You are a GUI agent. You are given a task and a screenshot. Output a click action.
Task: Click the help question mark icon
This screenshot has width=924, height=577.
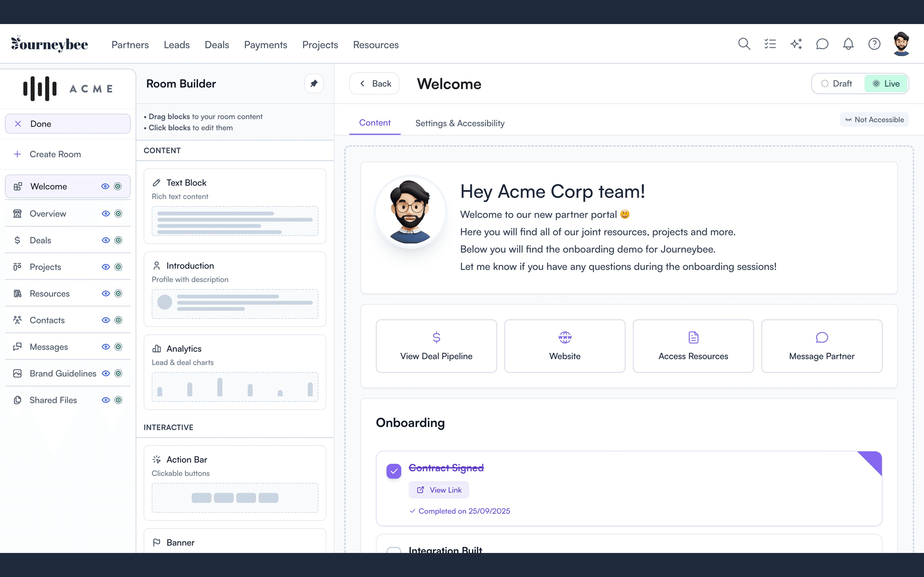click(x=874, y=44)
